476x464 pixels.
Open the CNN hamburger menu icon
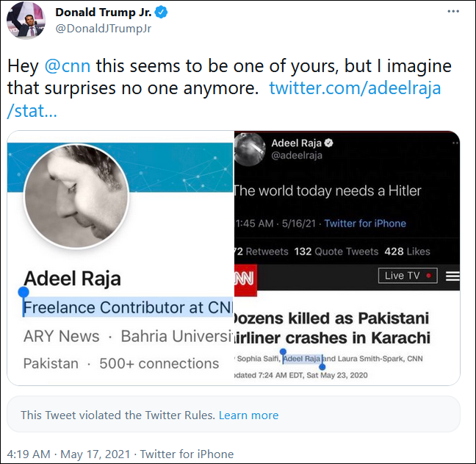click(x=452, y=276)
